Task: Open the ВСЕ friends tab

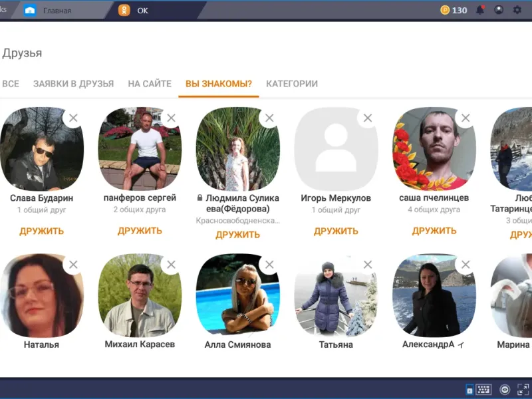Action: coord(11,84)
